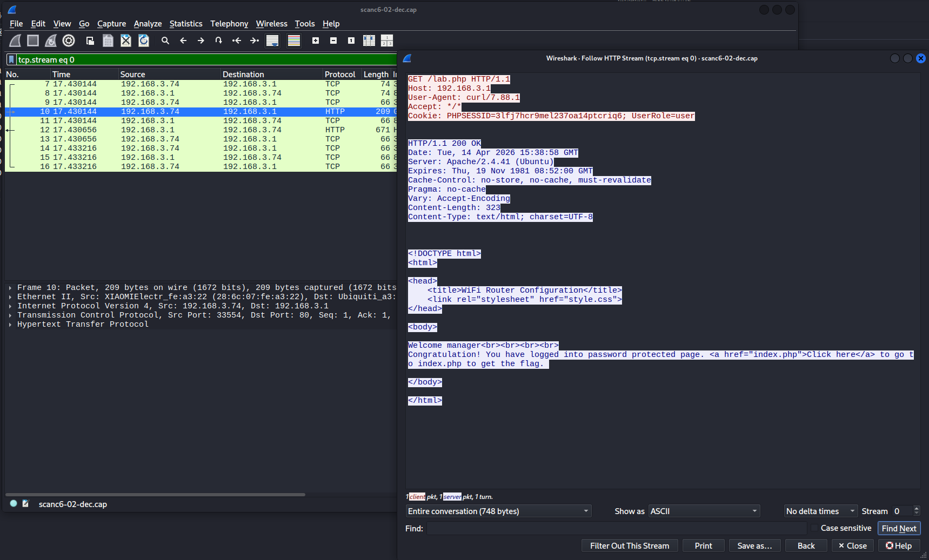This screenshot has width=929, height=560.
Task: Open capture file properties icon in status bar
Action: (25, 503)
